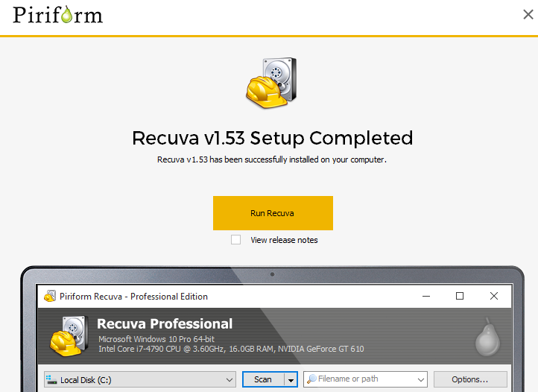538x392 pixels.
Task: Enable the View release notes checkbox
Action: (235, 239)
